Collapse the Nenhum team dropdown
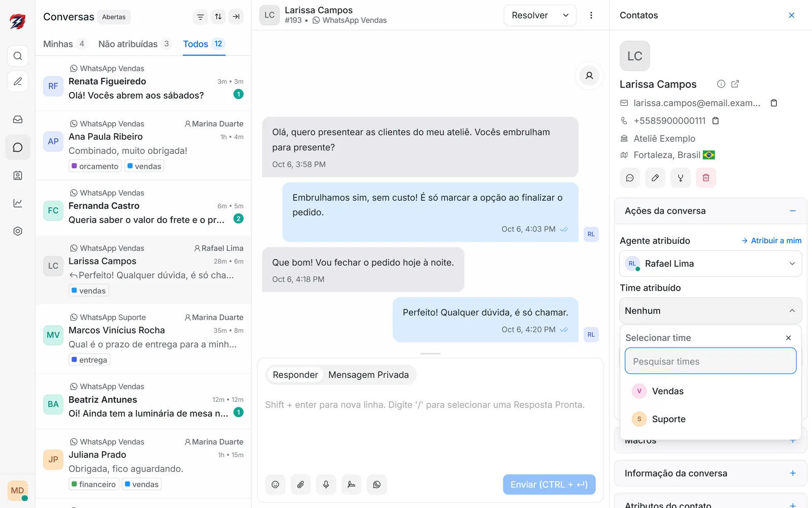Image resolution: width=812 pixels, height=508 pixels. pos(710,311)
